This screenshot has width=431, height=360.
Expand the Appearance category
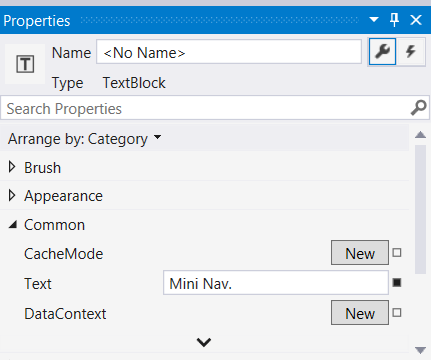(x=12, y=196)
